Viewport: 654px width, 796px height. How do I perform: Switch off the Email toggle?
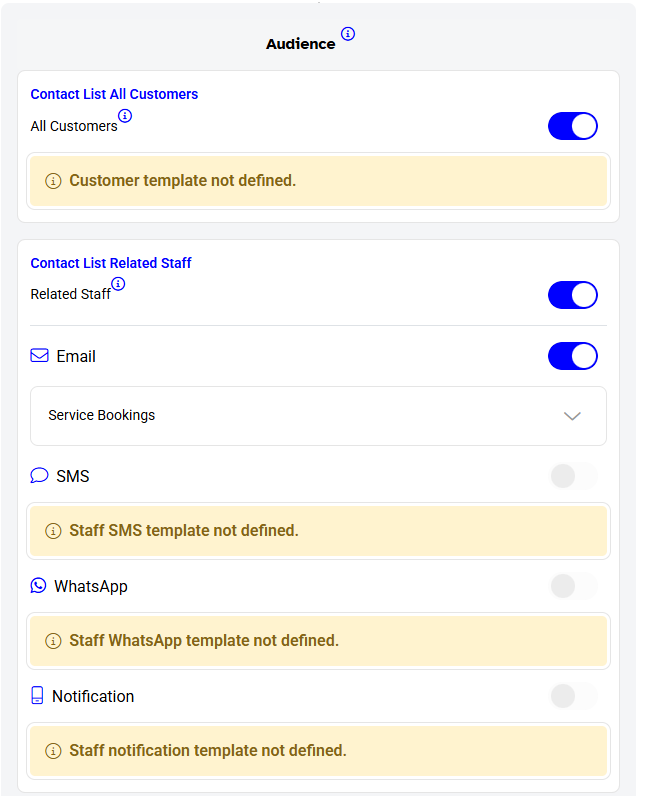[573, 356]
